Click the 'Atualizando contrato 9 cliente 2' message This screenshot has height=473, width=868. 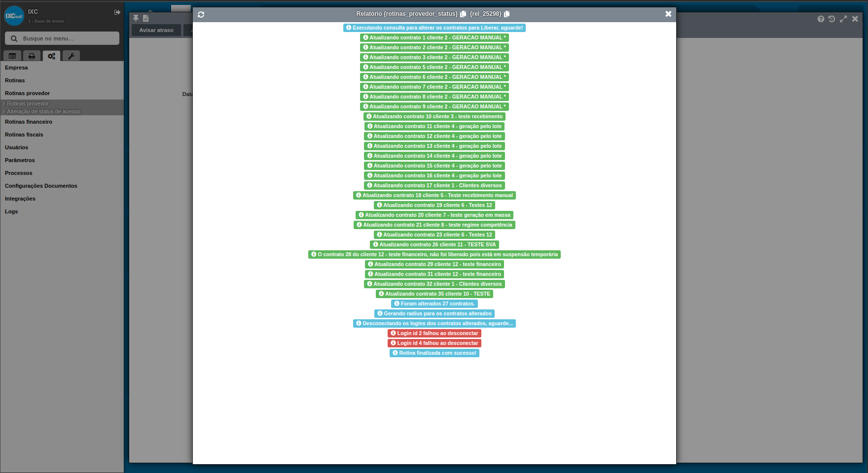434,106
